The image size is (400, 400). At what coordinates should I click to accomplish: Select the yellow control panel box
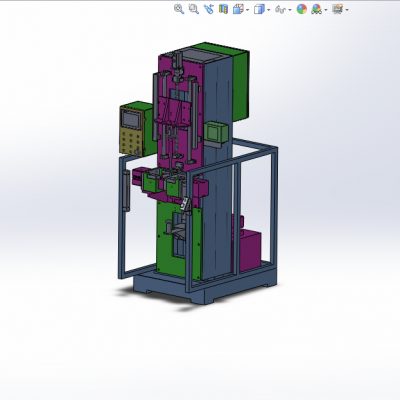tap(132, 130)
